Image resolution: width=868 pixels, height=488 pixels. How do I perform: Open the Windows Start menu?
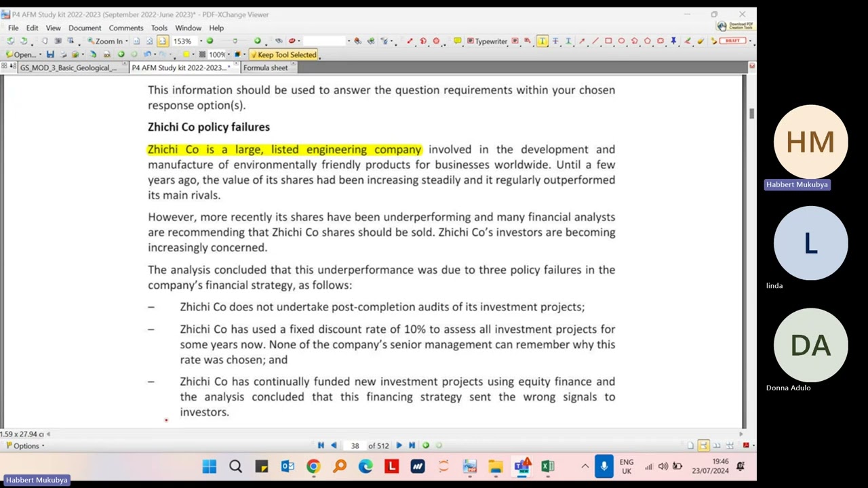click(x=209, y=466)
